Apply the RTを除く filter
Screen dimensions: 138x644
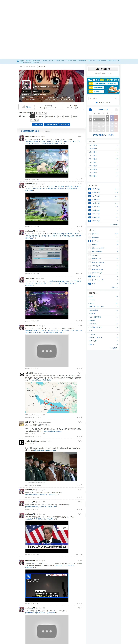(x=68, y=116)
